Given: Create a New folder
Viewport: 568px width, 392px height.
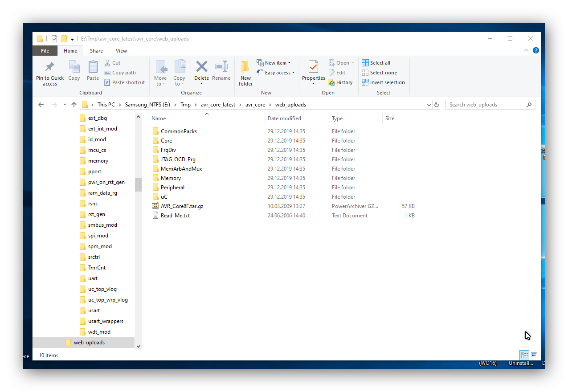Looking at the screenshot, I should (x=245, y=73).
